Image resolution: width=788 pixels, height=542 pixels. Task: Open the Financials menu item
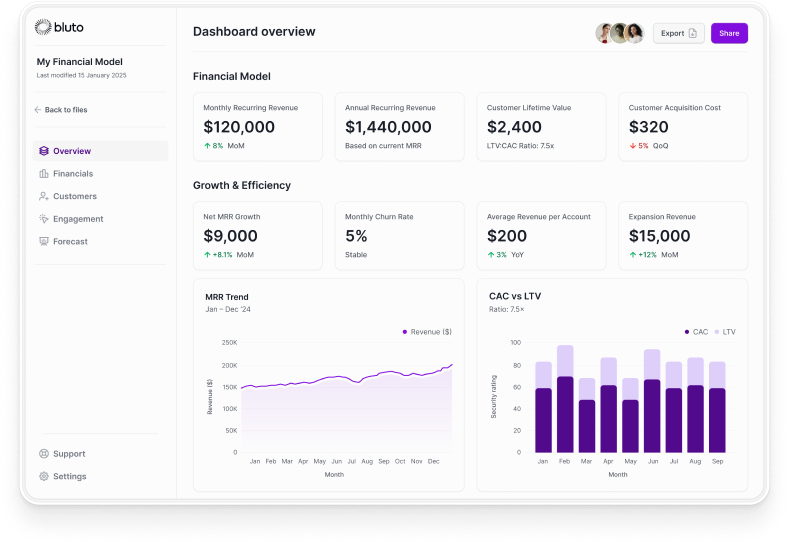tap(73, 174)
